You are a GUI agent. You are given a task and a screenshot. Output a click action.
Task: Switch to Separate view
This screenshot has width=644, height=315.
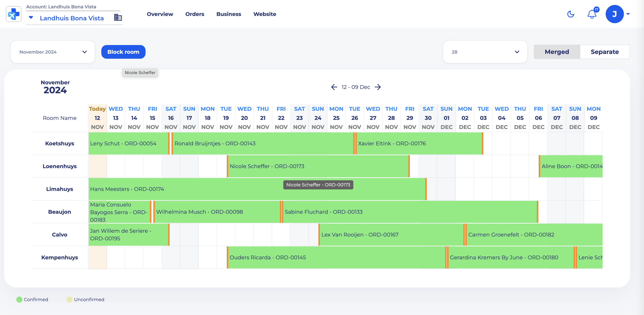(605, 52)
